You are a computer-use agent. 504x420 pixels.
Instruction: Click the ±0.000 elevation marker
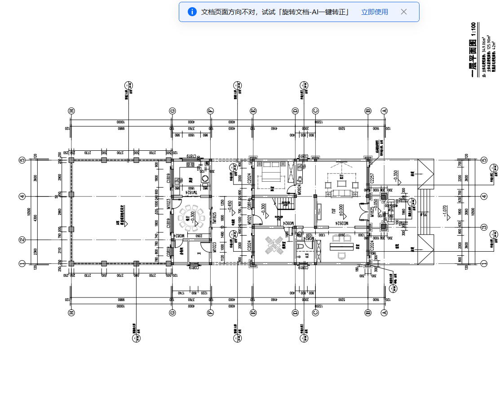click(x=341, y=210)
